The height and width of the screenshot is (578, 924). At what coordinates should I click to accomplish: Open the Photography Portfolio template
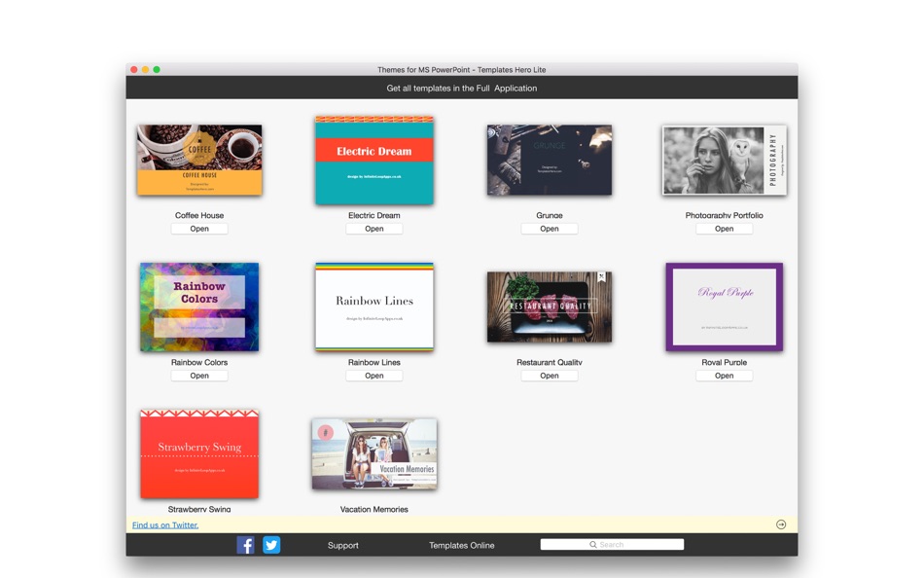(x=725, y=229)
